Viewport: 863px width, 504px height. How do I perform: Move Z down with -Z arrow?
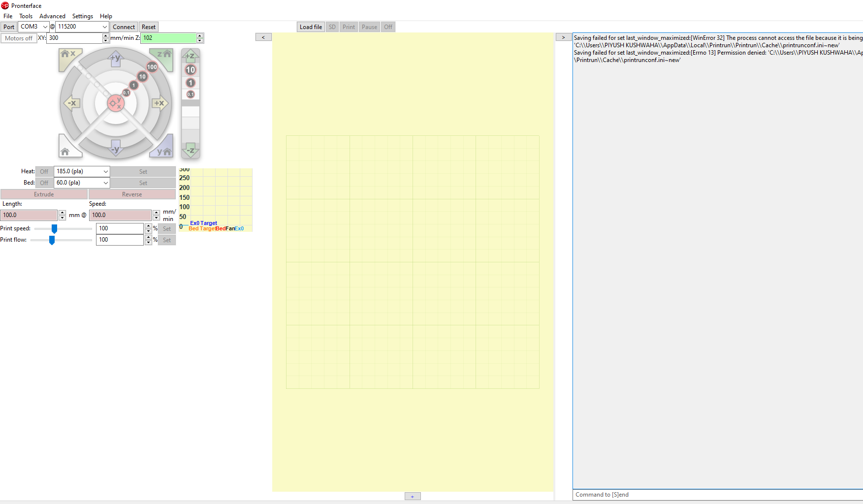191,150
